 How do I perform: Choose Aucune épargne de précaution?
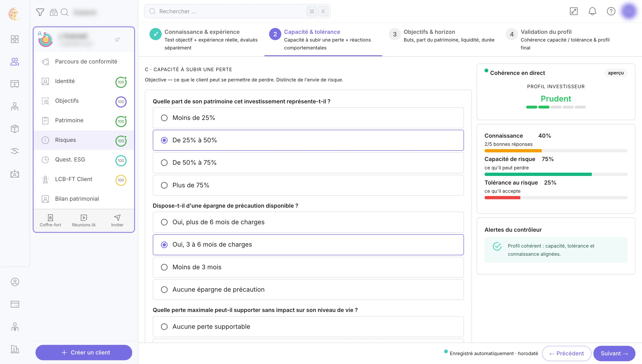(x=308, y=290)
